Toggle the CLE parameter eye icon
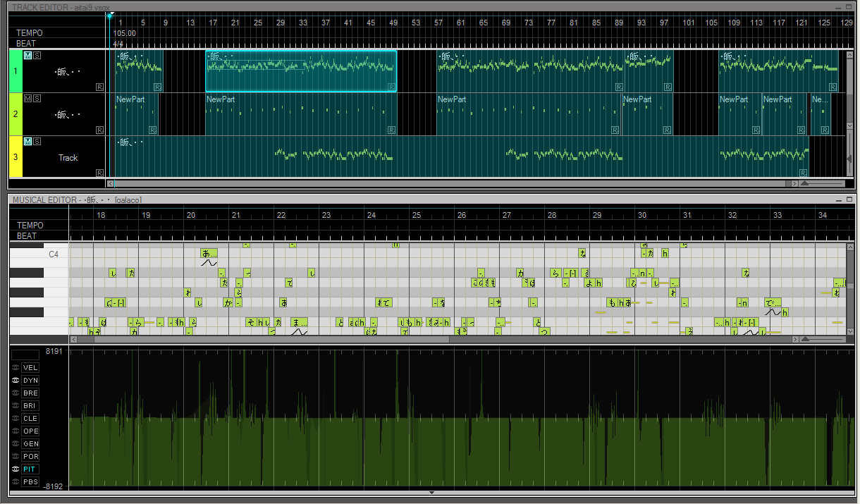This screenshot has height=504, width=860. click(16, 418)
